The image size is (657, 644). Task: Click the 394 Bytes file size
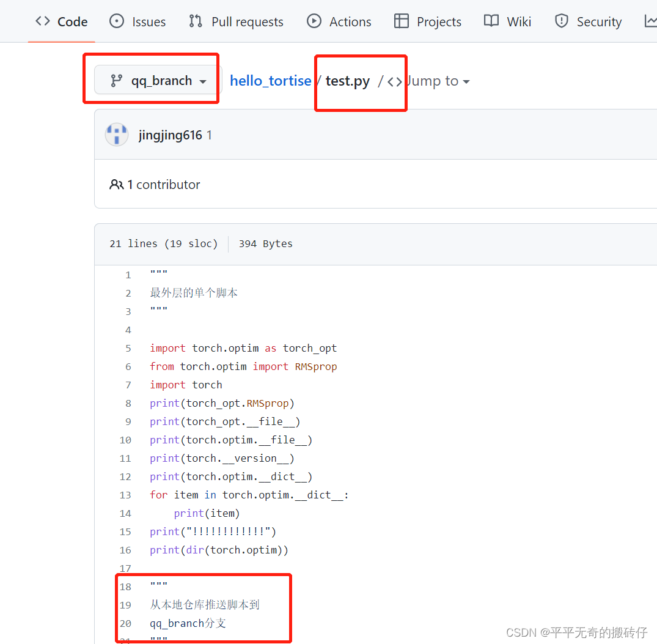[266, 243]
